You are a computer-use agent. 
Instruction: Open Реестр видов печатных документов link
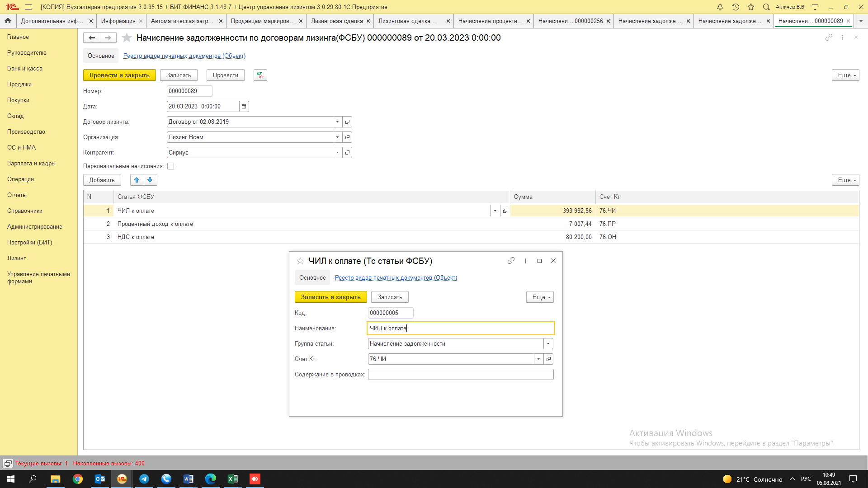coord(184,56)
